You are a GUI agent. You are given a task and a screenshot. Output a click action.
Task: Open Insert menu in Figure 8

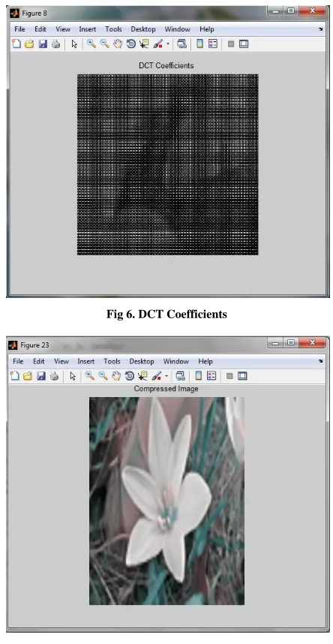point(88,29)
